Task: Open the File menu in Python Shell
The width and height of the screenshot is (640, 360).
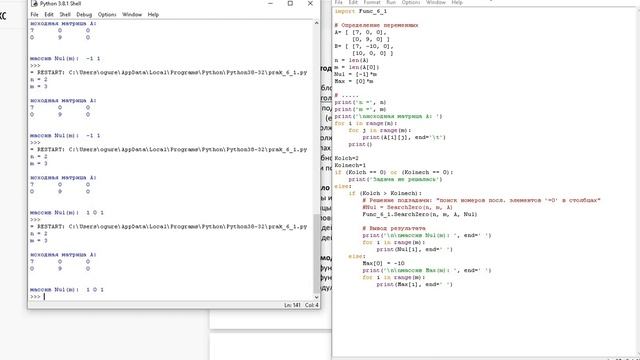Action: 35,14
